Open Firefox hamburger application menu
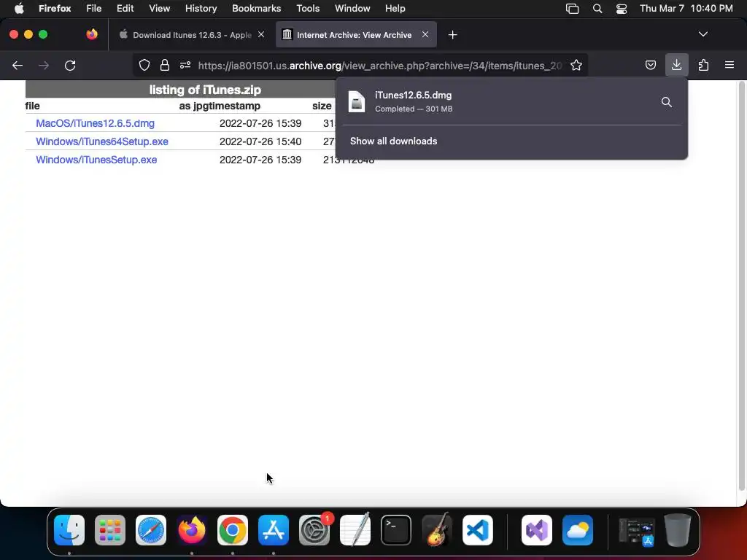 729,65
